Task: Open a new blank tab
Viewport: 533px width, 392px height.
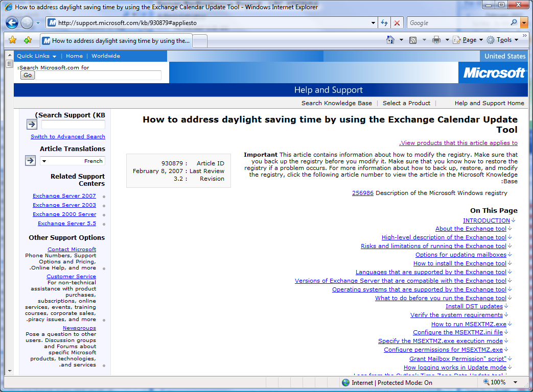Action: click(200, 41)
